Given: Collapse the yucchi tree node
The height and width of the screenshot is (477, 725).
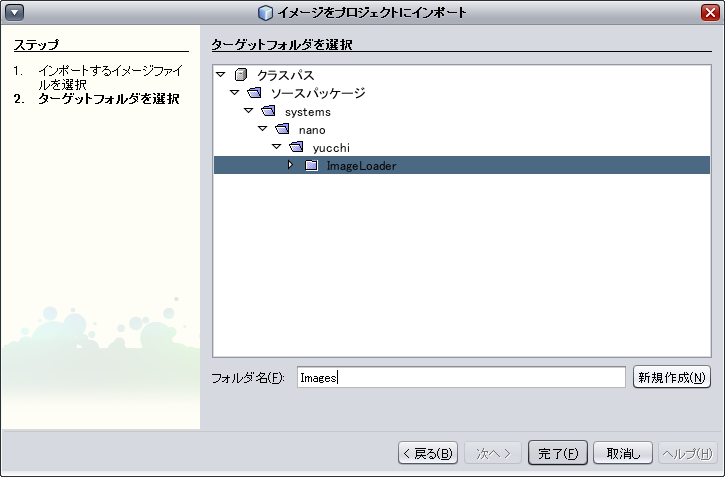Looking at the screenshot, I should [277, 147].
